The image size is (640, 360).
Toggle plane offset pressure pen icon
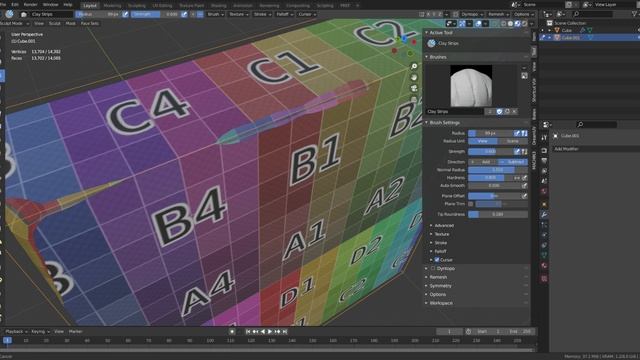[524, 196]
